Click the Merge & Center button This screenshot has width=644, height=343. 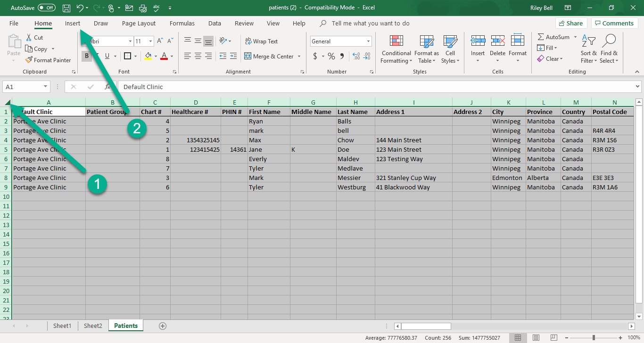click(269, 56)
